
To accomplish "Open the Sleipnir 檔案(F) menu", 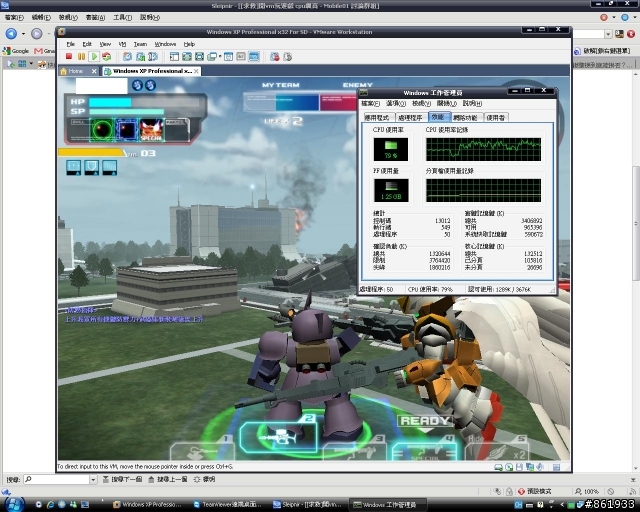I will 14,17.
